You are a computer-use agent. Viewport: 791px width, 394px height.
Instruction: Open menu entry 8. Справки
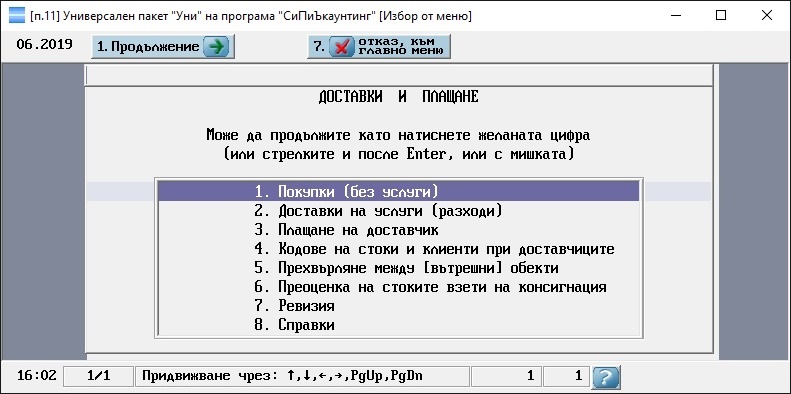(x=399, y=325)
